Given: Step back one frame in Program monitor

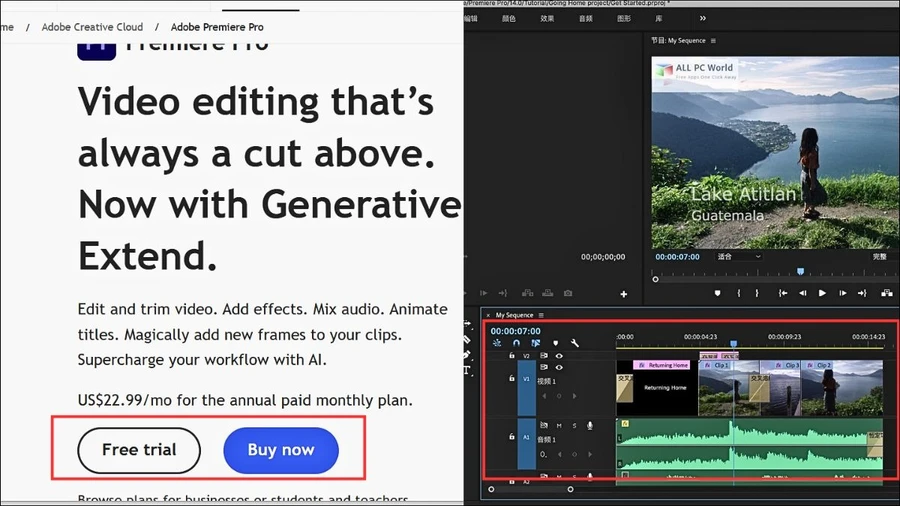Looking at the screenshot, I should [802, 293].
